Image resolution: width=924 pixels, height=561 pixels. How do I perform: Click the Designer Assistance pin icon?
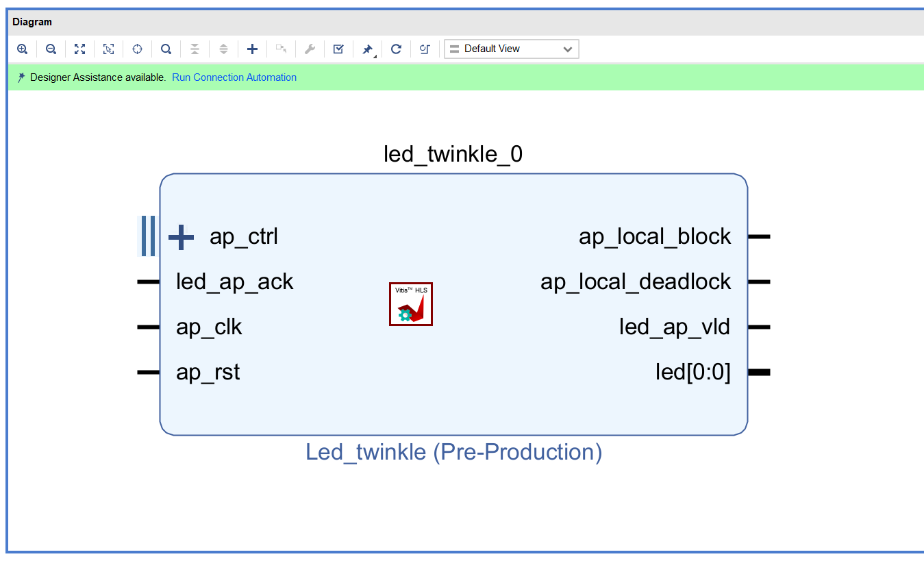(x=21, y=77)
